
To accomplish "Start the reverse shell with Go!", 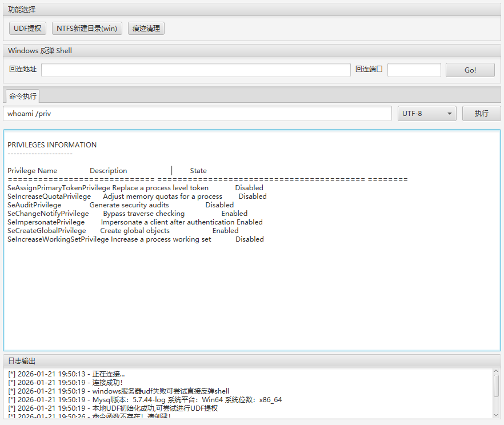I will coord(470,70).
